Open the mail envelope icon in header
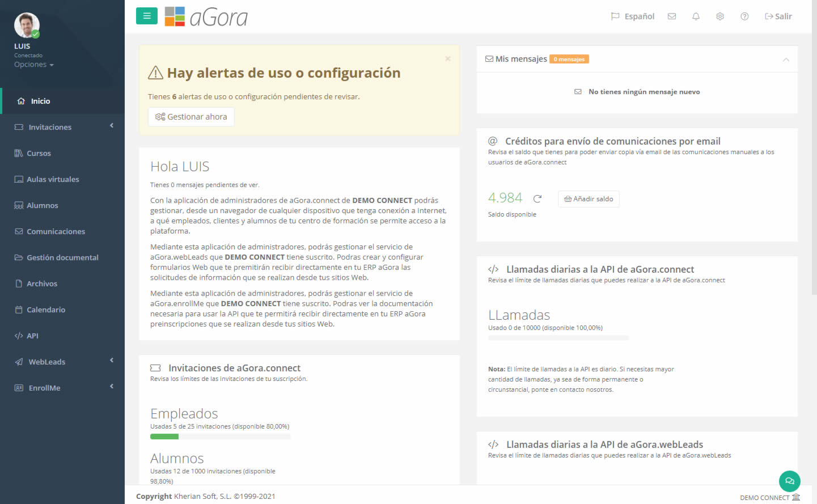 pyautogui.click(x=672, y=16)
